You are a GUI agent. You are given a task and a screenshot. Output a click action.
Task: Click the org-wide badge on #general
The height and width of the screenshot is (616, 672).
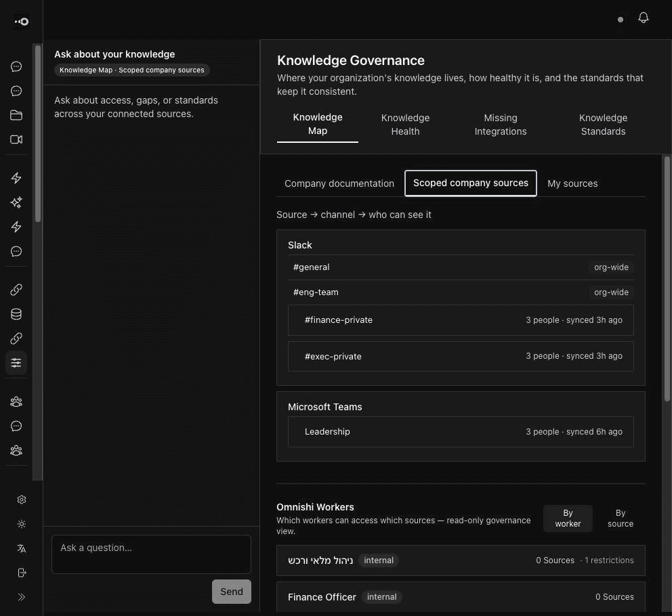click(611, 267)
